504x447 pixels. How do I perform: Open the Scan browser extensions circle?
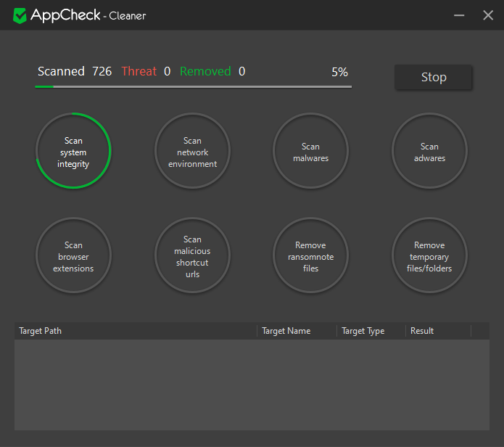pyautogui.click(x=74, y=255)
